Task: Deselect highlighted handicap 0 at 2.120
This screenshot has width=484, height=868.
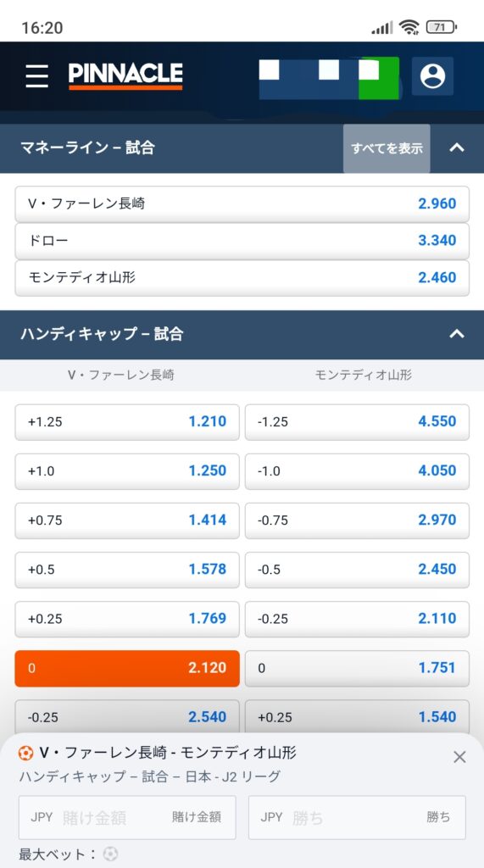Action: click(127, 668)
